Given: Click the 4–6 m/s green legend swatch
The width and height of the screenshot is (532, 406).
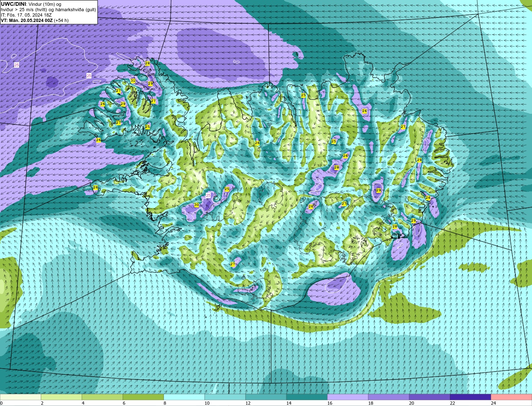Looking at the screenshot, I should [x=102, y=397].
